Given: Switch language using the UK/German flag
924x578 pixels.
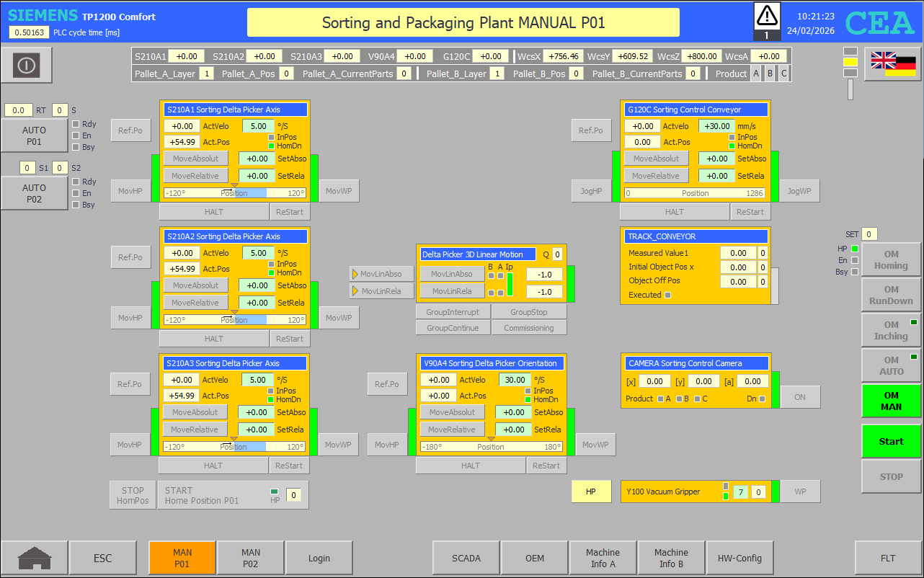Looking at the screenshot, I should pyautogui.click(x=892, y=64).
